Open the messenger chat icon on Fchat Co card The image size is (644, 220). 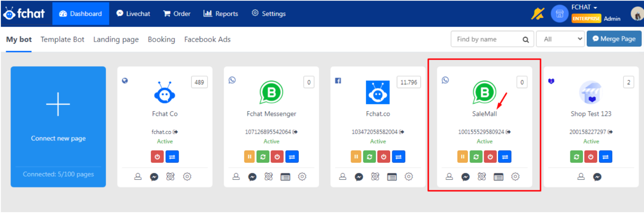click(154, 177)
